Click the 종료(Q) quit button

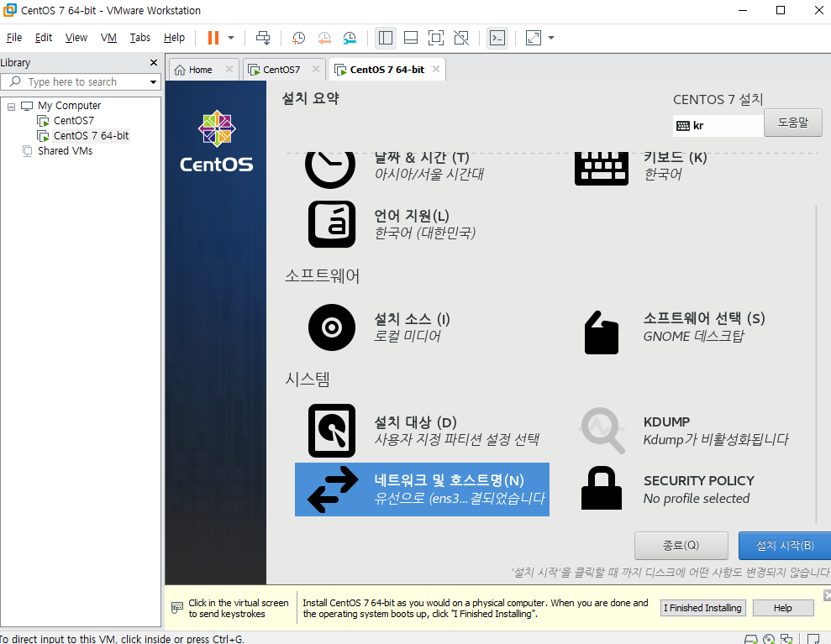(681, 546)
